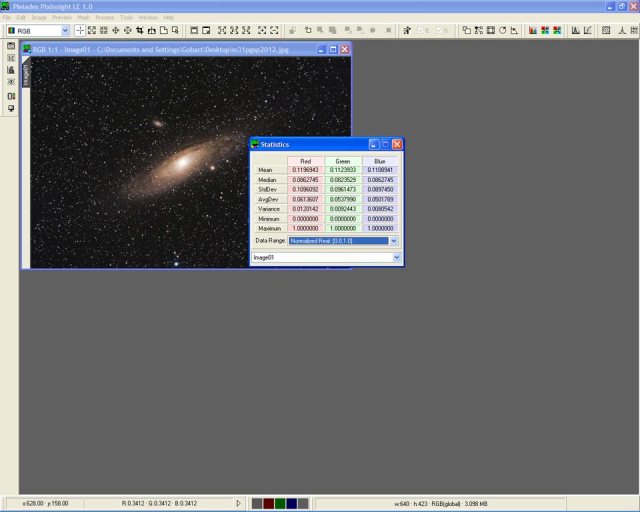Click the curves icon in the toolbar
Viewport: 640px width, 512px height.
point(588,31)
